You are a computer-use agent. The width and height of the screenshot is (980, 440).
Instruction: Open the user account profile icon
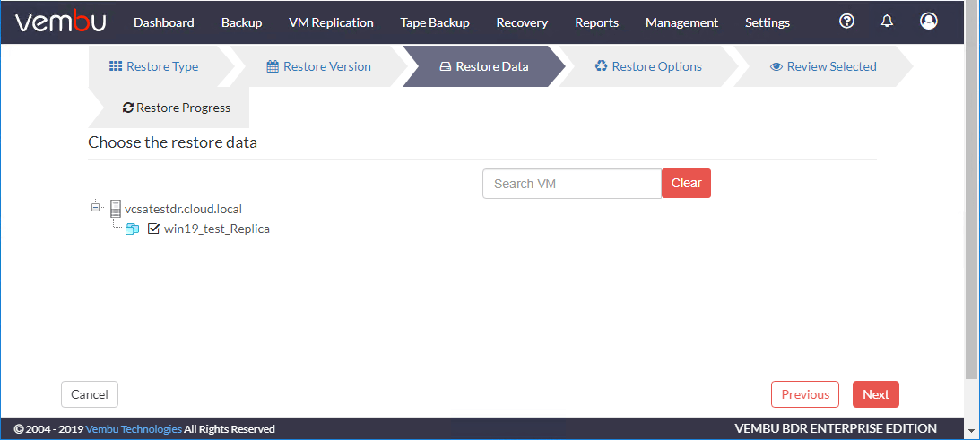tap(929, 22)
